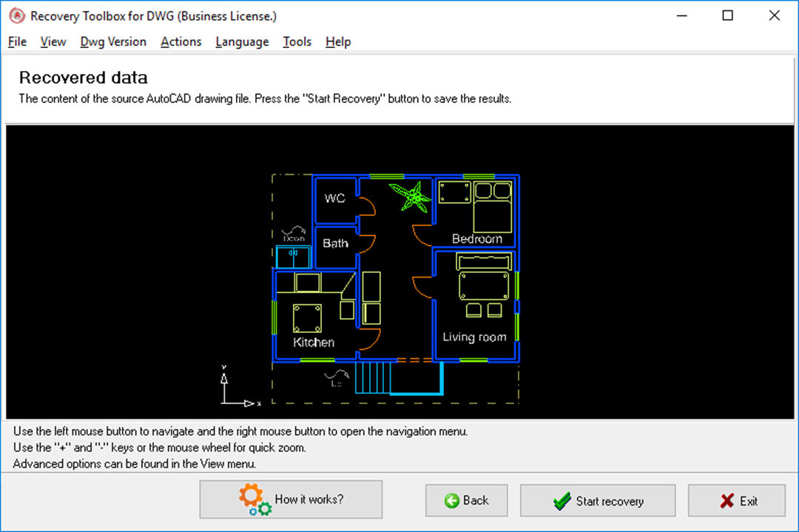Image resolution: width=799 pixels, height=532 pixels.
Task: Click the mouse wheel quick zoom hint text
Action: (160, 448)
